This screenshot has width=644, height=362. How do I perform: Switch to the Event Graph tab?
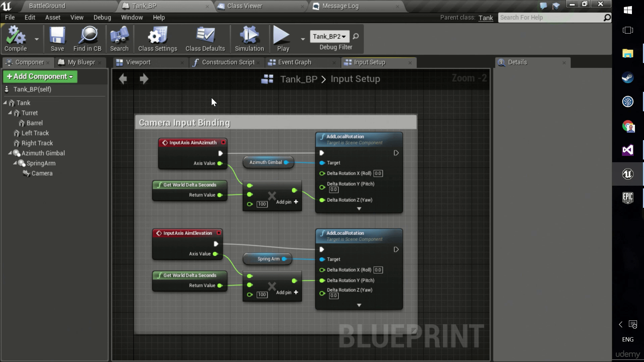(294, 62)
